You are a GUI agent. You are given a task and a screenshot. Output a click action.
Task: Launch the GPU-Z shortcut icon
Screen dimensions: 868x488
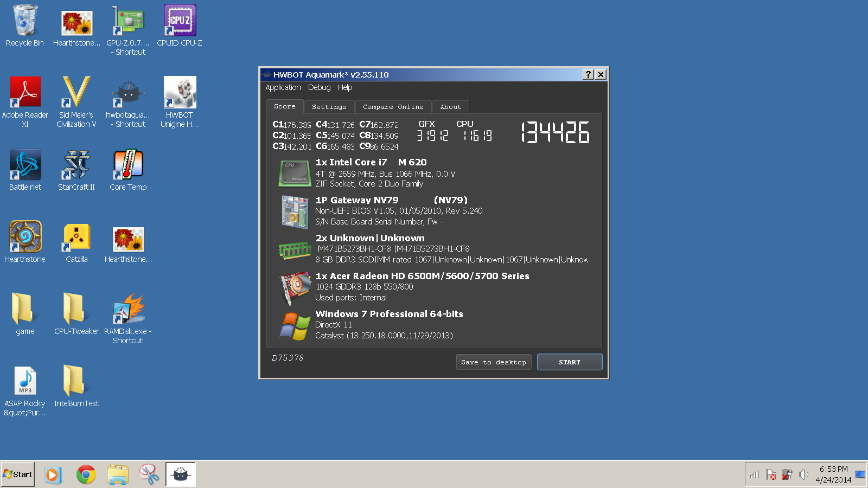(128, 30)
